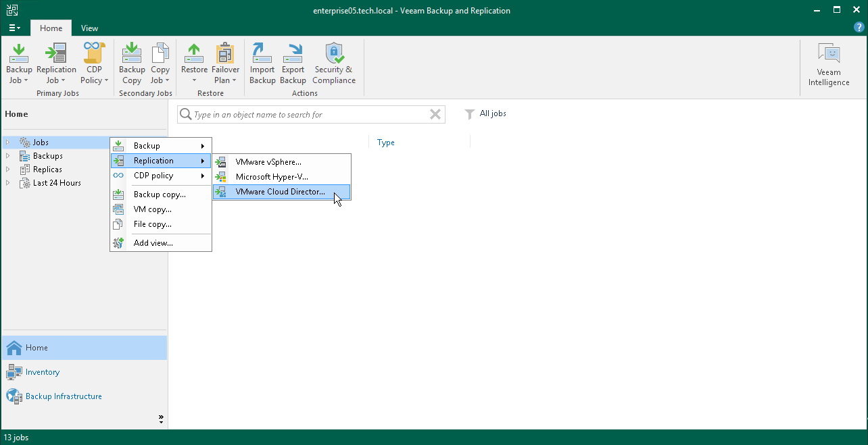Viewport: 868px width, 445px height.
Task: Click the search magnifier icon
Action: [185, 115]
